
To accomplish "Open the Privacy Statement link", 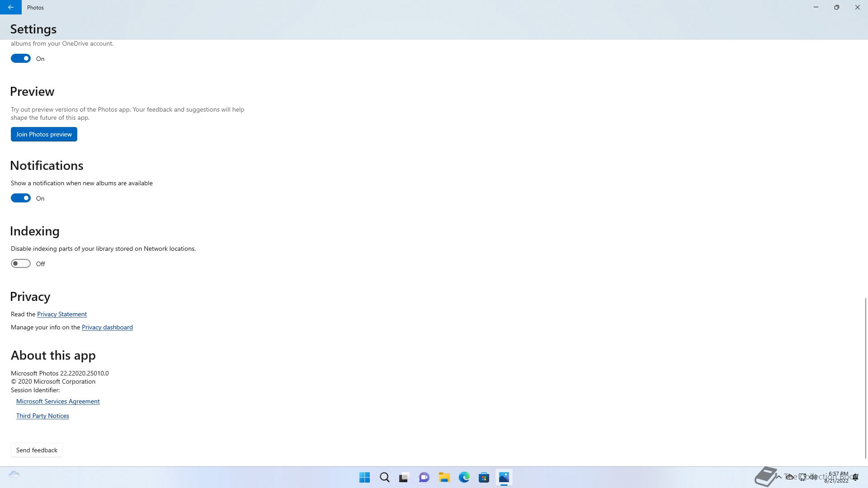I will pyautogui.click(x=62, y=314).
